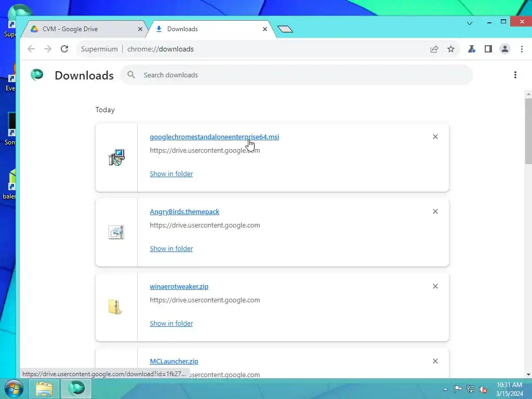Open the profile avatar menu
The image size is (532, 399).
[x=505, y=49]
